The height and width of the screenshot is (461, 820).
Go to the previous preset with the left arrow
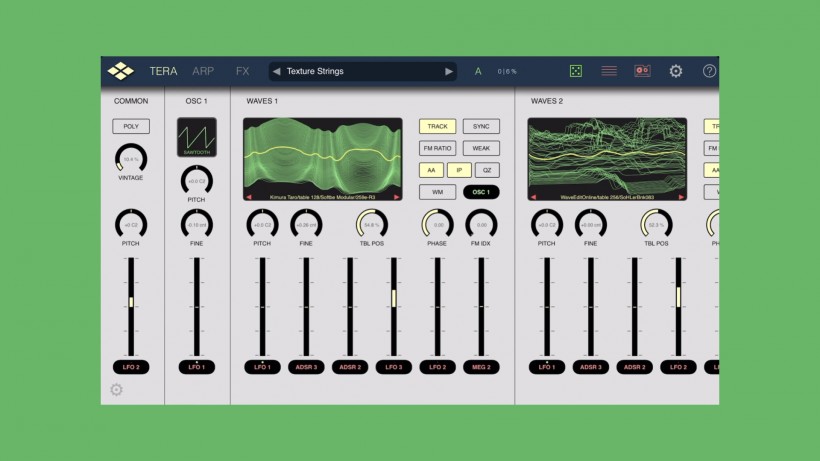[277, 72]
